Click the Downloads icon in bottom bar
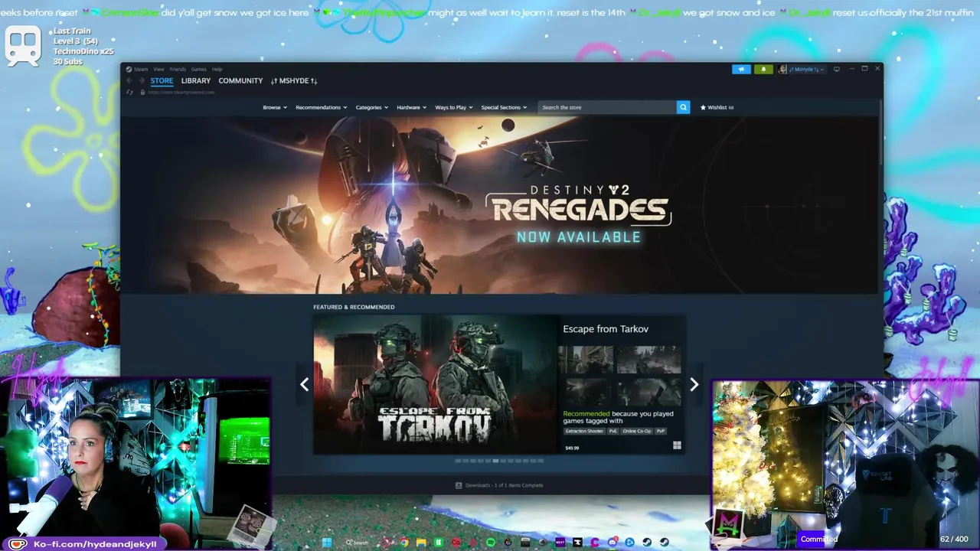The image size is (980, 551). click(459, 485)
